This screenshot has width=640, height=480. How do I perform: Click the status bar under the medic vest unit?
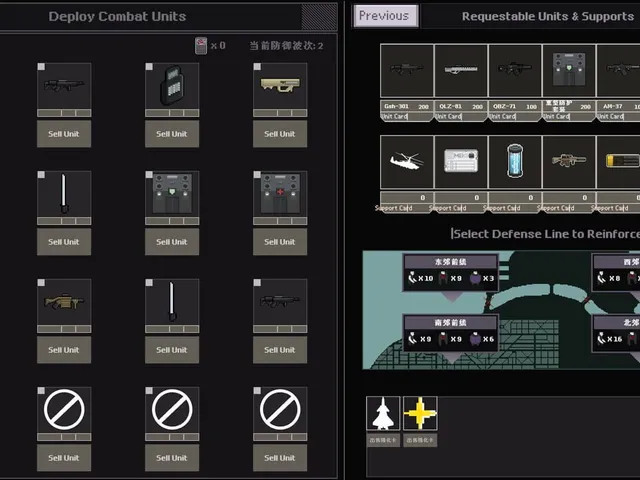point(280,221)
